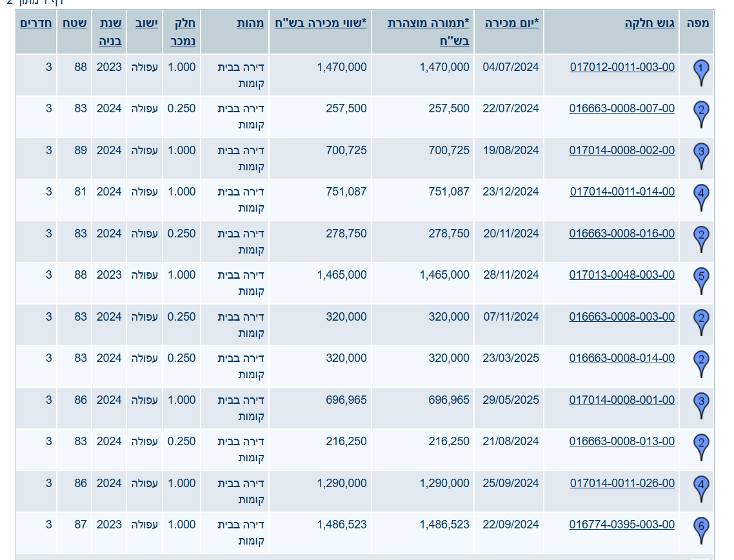Sort by שטח column header

click(x=75, y=24)
